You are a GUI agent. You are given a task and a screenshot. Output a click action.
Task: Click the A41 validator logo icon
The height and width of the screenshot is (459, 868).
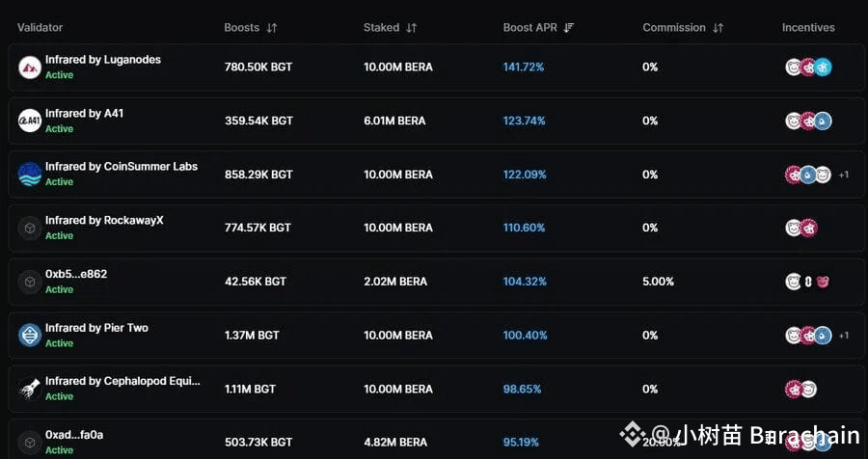point(30,121)
